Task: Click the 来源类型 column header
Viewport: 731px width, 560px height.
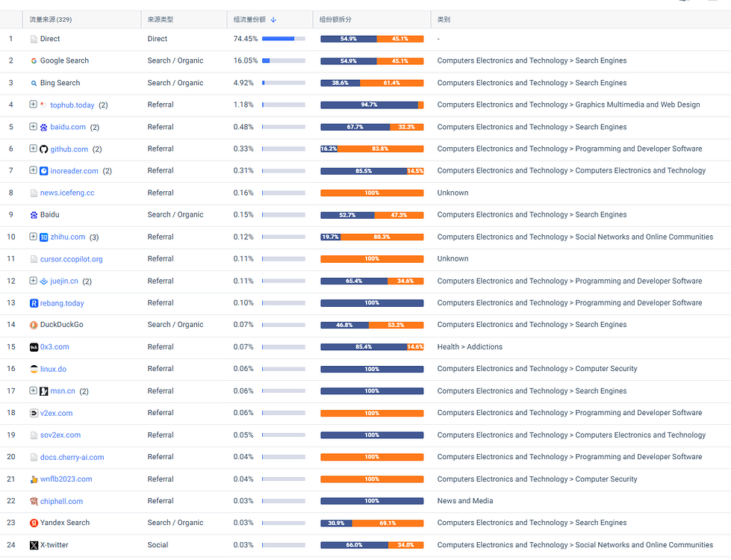Action: (161, 19)
